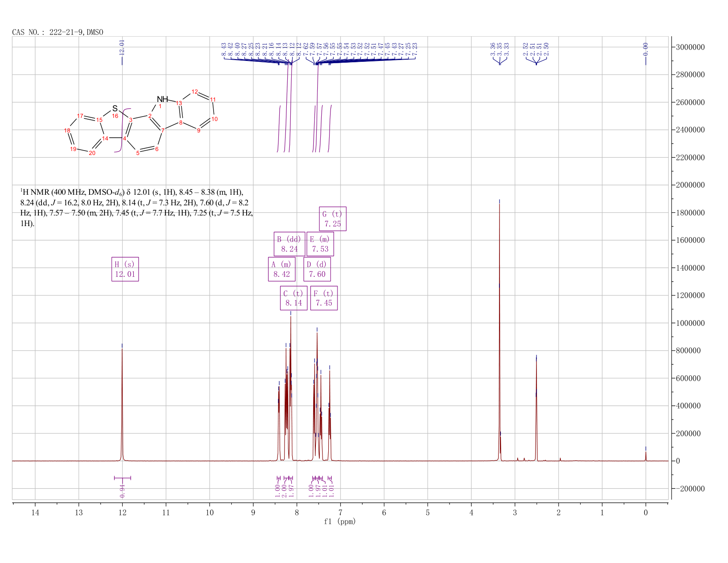The width and height of the screenshot is (728, 563).
Task: Click the CAS NO. 222-21-9 title
Action: coord(58,32)
